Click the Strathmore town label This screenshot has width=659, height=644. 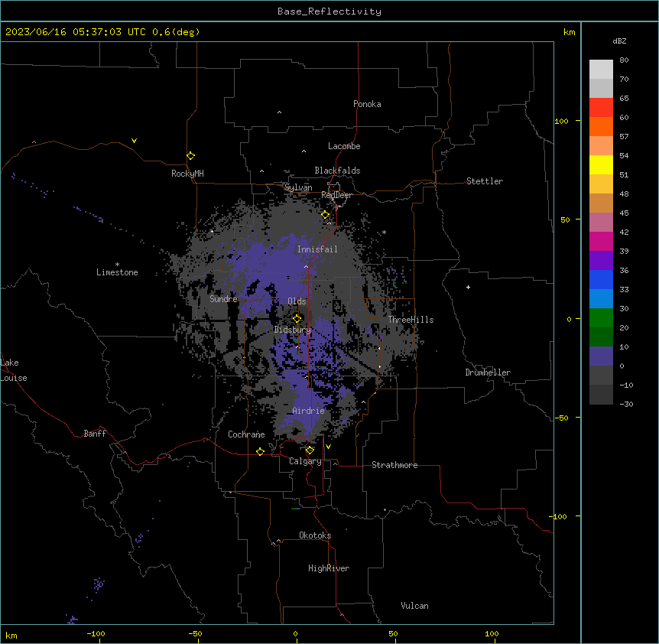click(394, 465)
